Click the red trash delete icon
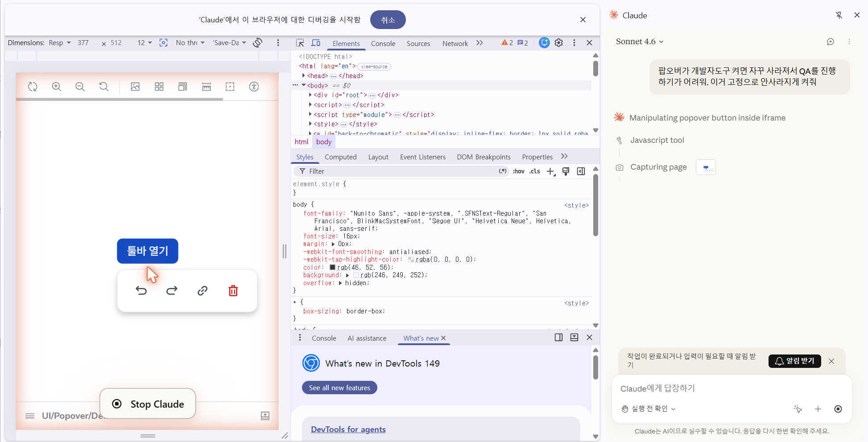 pyautogui.click(x=233, y=291)
